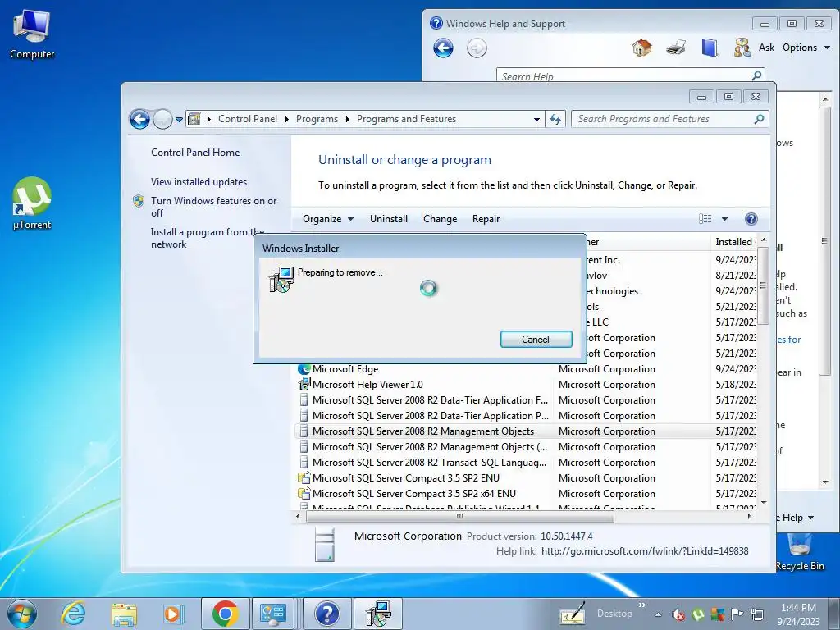Viewport: 840px width, 630px height.
Task: Open Windows Explorer from the taskbar
Action: pos(123,614)
